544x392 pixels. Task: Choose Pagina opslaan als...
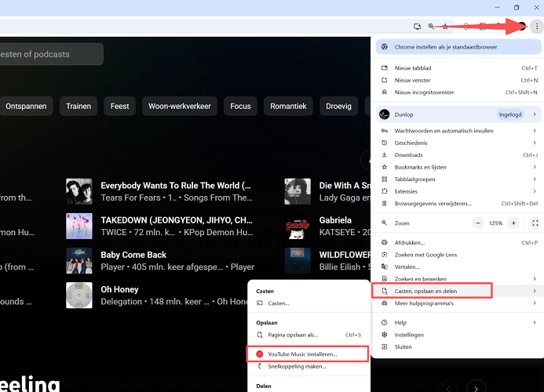coord(309,335)
